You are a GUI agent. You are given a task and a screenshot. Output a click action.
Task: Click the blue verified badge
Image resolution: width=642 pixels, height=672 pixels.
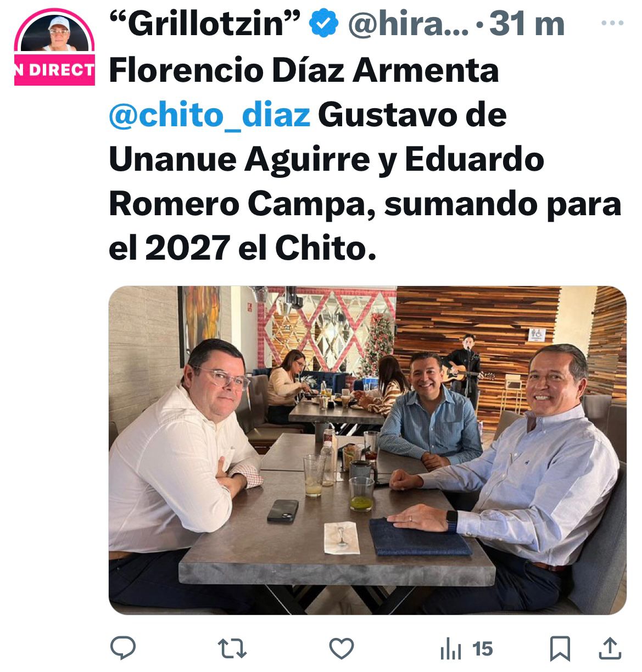[324, 25]
